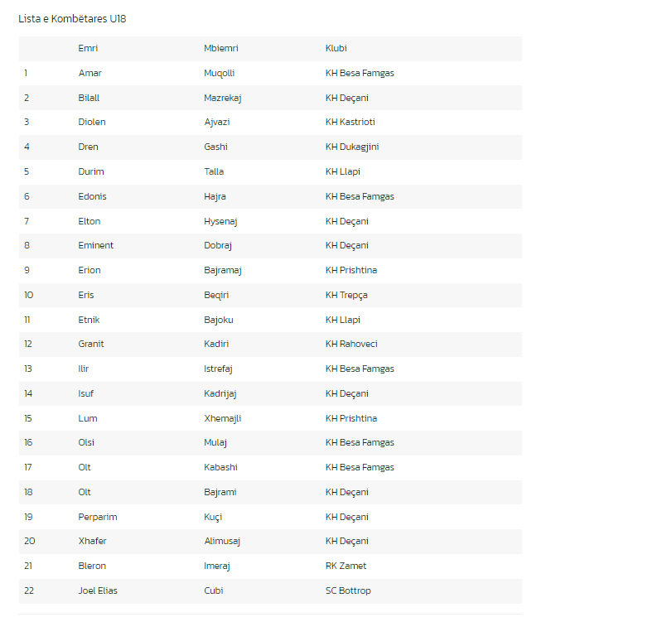Click the surname Alimusaj
Screen dimensions: 672x617
pos(222,541)
